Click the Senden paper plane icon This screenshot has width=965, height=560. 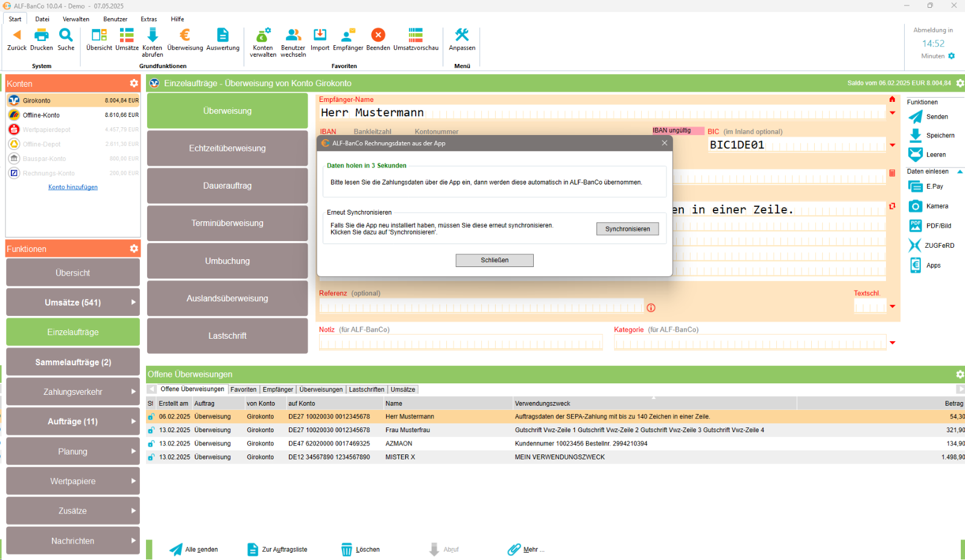[x=916, y=117]
